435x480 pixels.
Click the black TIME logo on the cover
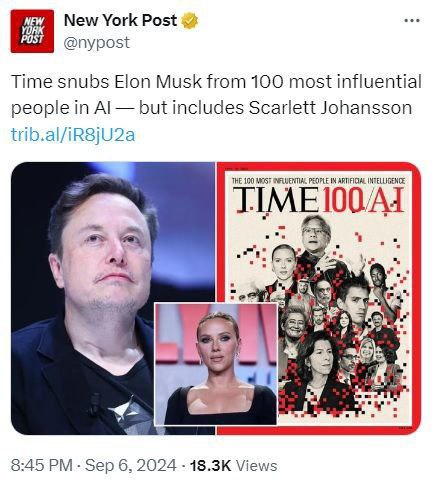click(275, 200)
